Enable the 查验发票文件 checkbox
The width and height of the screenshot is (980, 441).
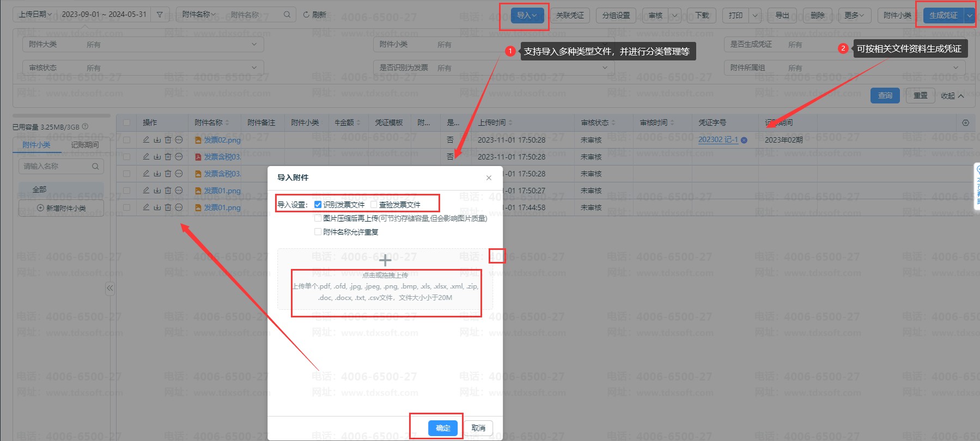(x=374, y=205)
